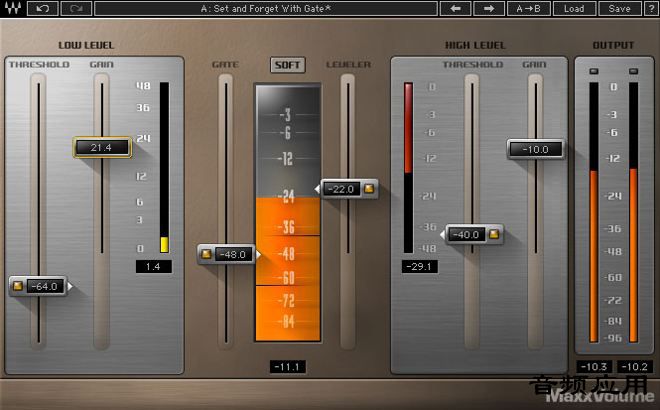Click low level gain meter readout 1.4
This screenshot has height=410, width=660.
tap(154, 266)
